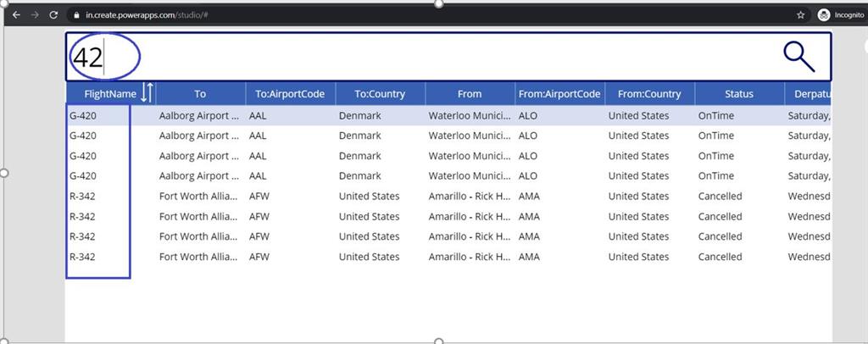Viewport: 868px width, 344px height.
Task: Click the browser forward arrow
Action: click(x=35, y=15)
